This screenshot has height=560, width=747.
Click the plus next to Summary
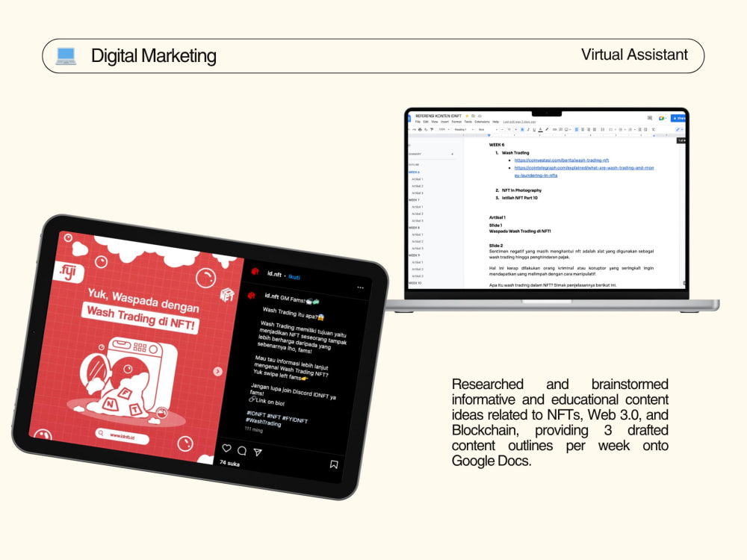(x=452, y=154)
